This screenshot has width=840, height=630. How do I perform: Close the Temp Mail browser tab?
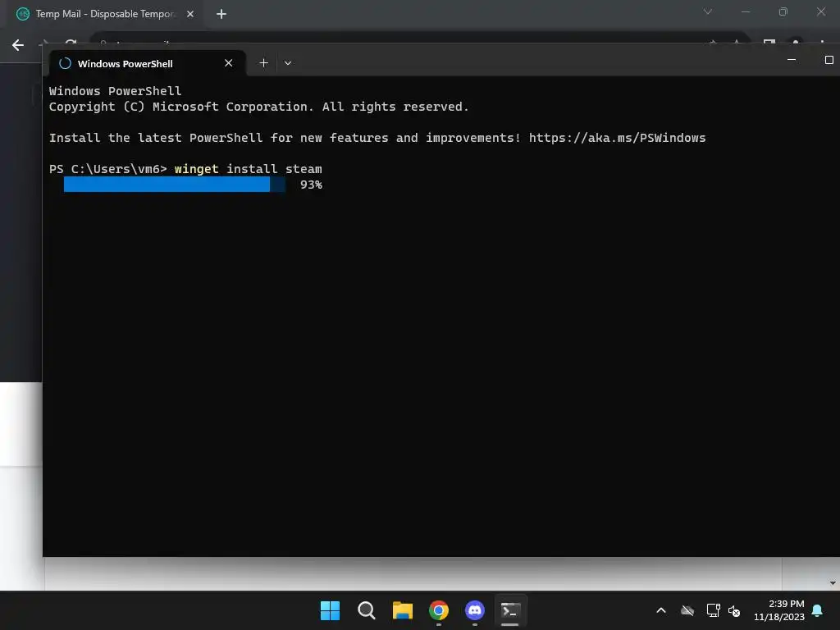click(x=190, y=14)
